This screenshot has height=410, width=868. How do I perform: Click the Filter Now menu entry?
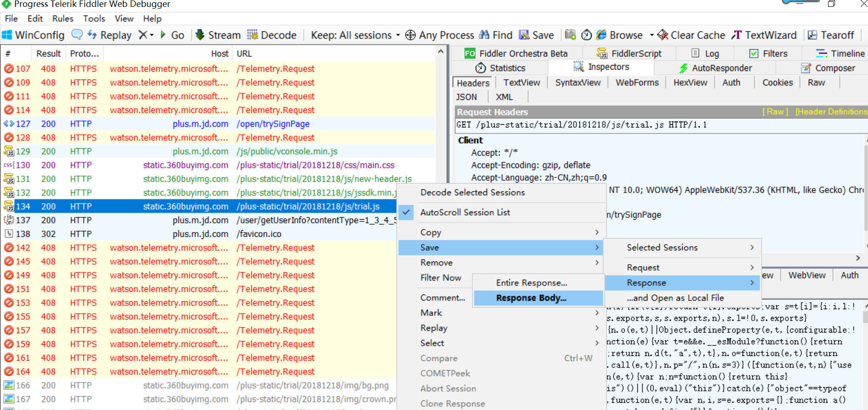coord(441,277)
